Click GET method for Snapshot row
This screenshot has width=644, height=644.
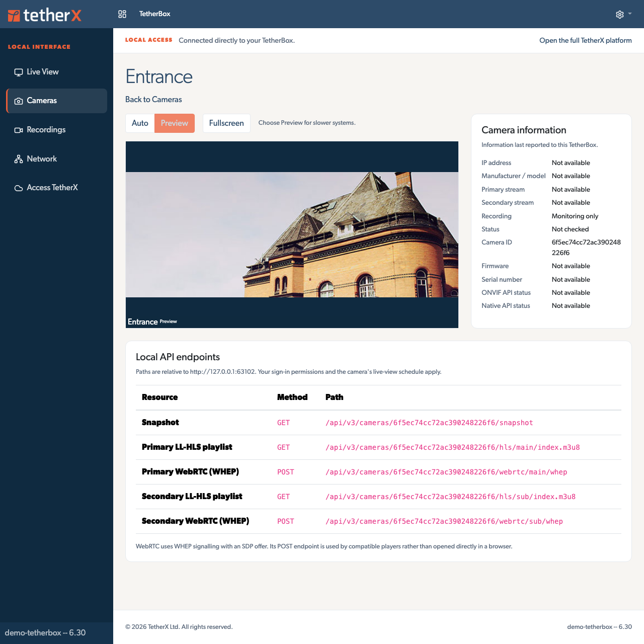(284, 423)
